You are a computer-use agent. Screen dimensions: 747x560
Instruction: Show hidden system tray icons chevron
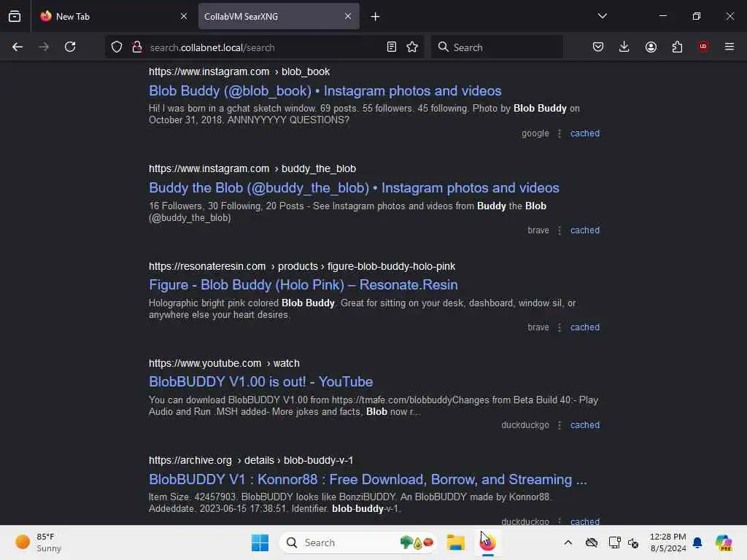click(x=568, y=542)
